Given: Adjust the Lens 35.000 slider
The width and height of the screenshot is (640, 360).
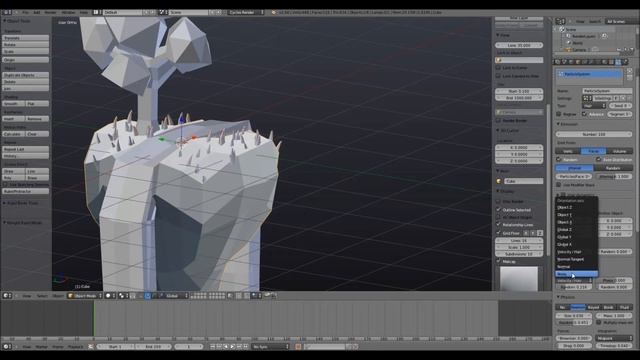Looking at the screenshot, I should 519,45.
